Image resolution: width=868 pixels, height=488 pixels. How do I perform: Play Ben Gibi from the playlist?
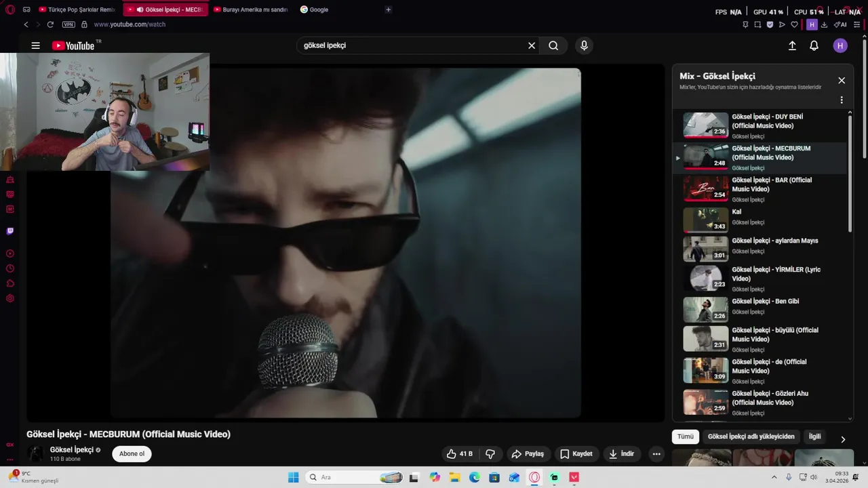coord(759,308)
